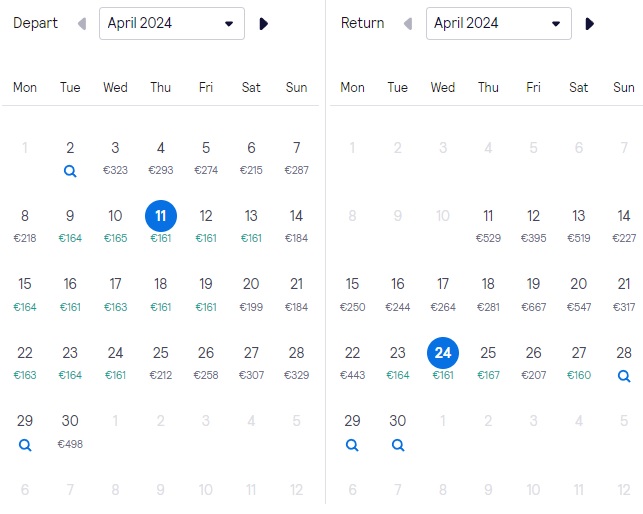
Task: Search prices for depart date April 2
Action: click(70, 171)
